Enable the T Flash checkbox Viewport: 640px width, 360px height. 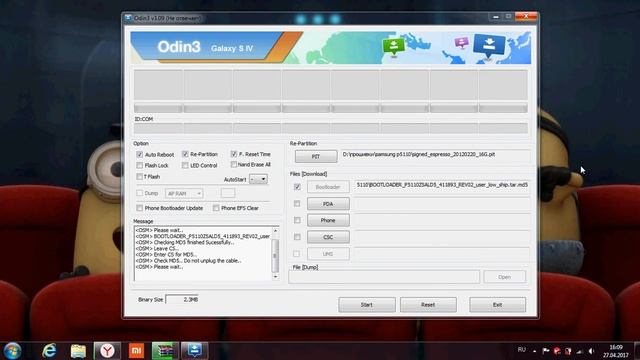point(140,177)
